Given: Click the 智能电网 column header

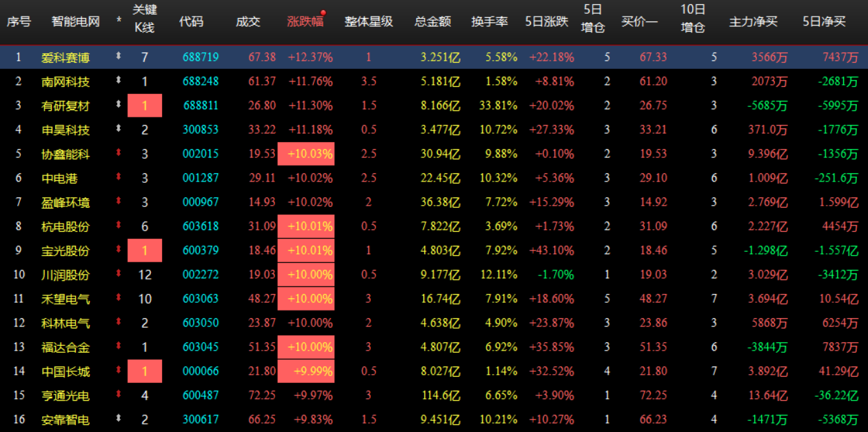Looking at the screenshot, I should (76, 21).
